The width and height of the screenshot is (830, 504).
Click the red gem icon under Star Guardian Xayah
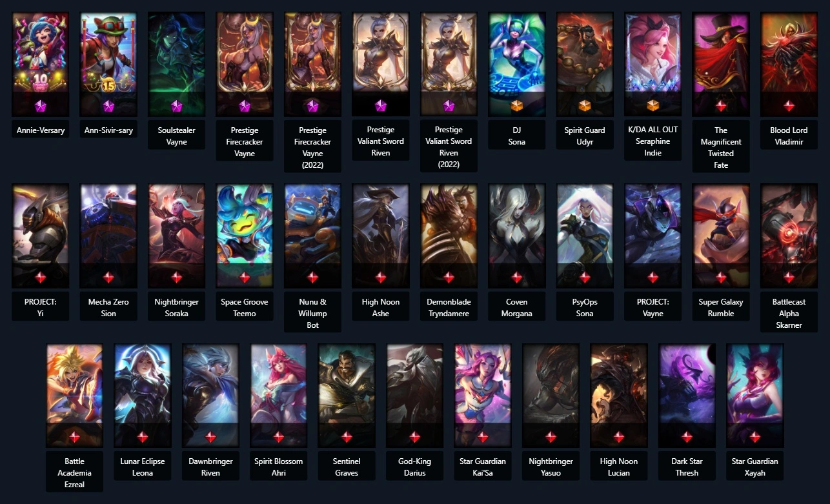click(x=755, y=437)
